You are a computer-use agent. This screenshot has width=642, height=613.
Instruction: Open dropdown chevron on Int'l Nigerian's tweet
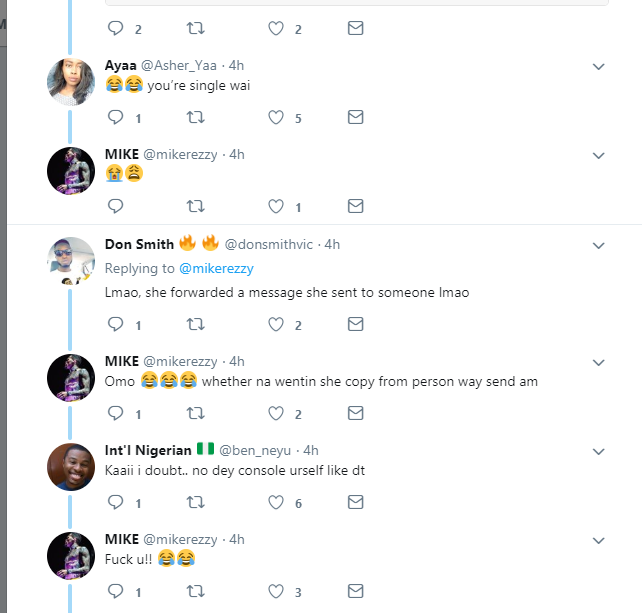click(x=599, y=452)
